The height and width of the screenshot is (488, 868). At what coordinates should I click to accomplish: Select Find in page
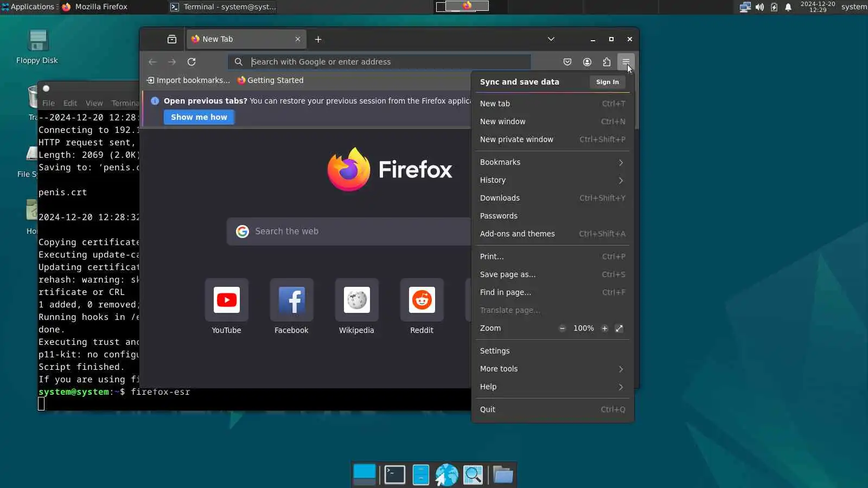tap(553, 292)
